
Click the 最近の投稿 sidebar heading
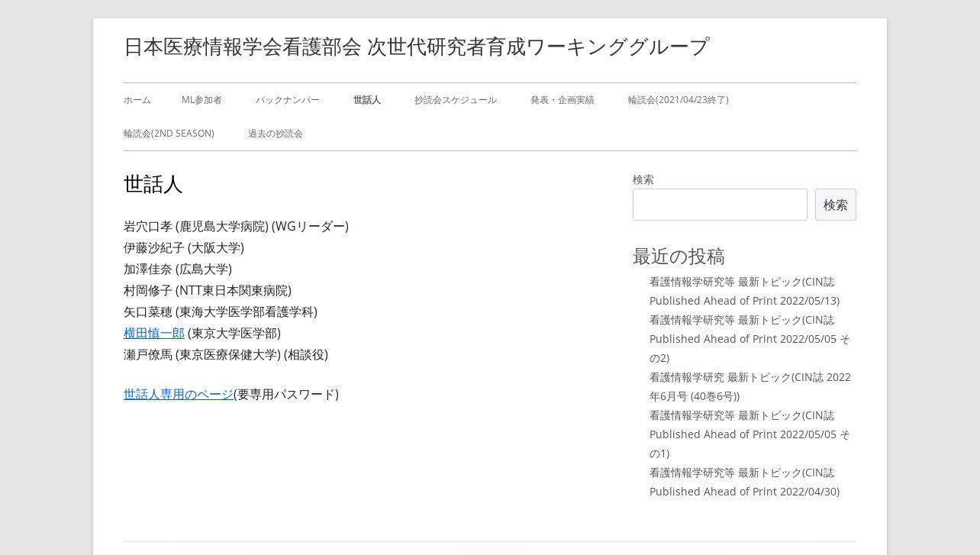tap(679, 257)
